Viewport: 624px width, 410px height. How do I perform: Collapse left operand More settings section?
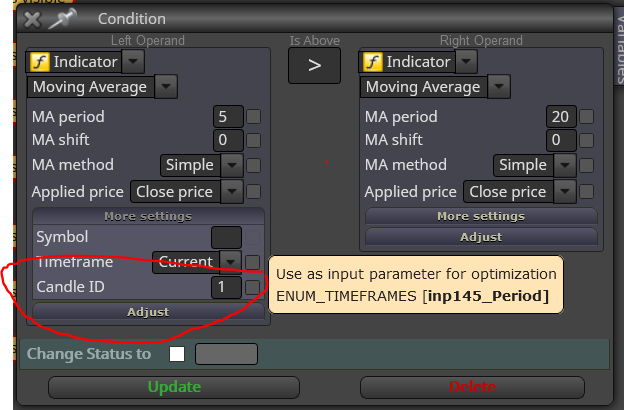(148, 216)
